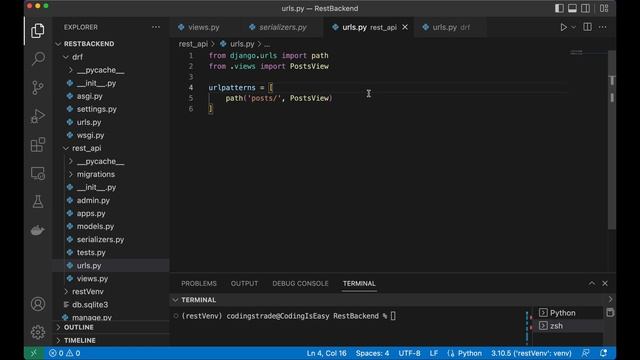Open the Explorer view in activity bar

click(x=38, y=31)
